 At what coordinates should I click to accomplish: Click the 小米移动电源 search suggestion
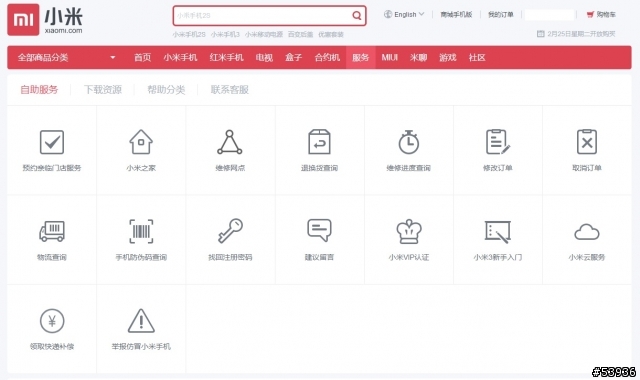point(264,34)
